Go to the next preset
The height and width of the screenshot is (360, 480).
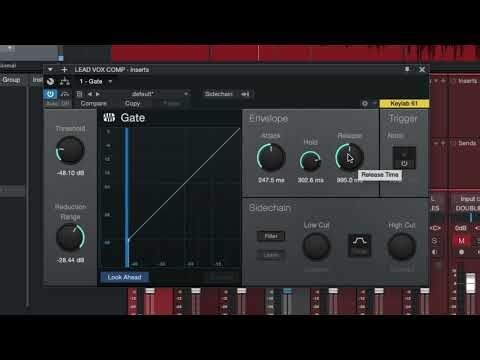[x=98, y=94]
